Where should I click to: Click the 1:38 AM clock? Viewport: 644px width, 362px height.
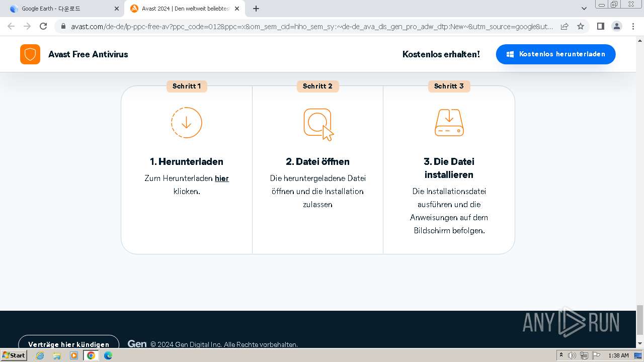(618, 355)
